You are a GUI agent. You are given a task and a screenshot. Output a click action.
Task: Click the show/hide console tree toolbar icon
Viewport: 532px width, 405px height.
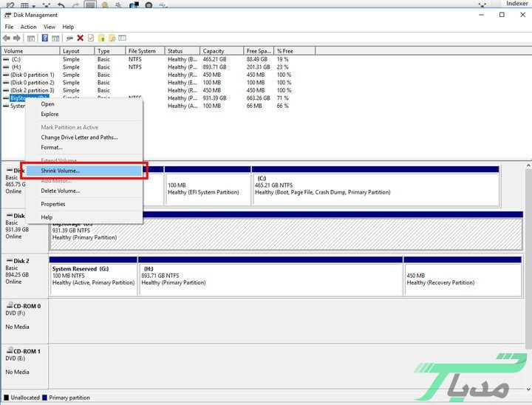[31, 38]
